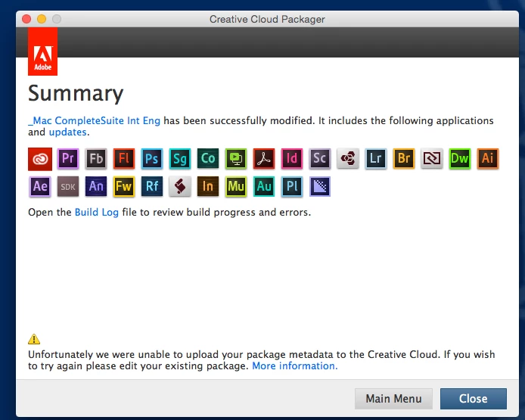
Task: Click the SDK icon
Action: click(68, 187)
